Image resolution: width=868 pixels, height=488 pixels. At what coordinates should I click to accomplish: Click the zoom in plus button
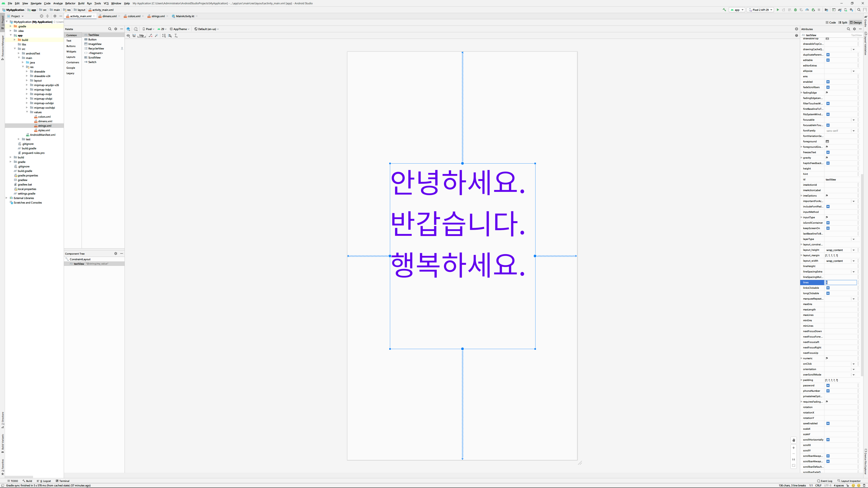click(794, 448)
